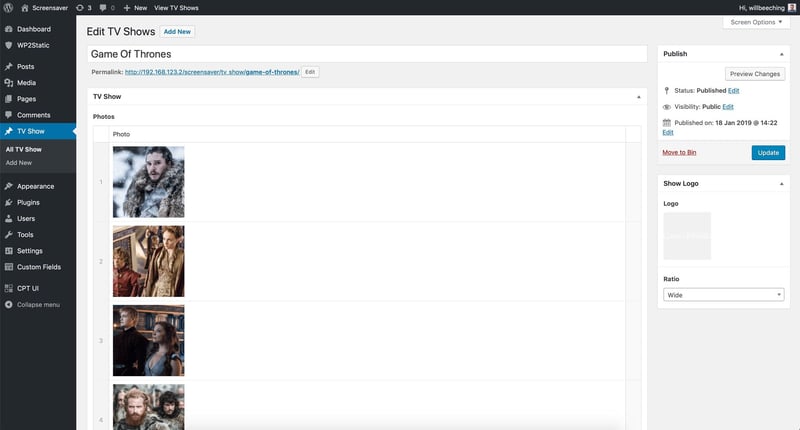800x430 pixels.
Task: Click the Plugins icon
Action: [8, 202]
